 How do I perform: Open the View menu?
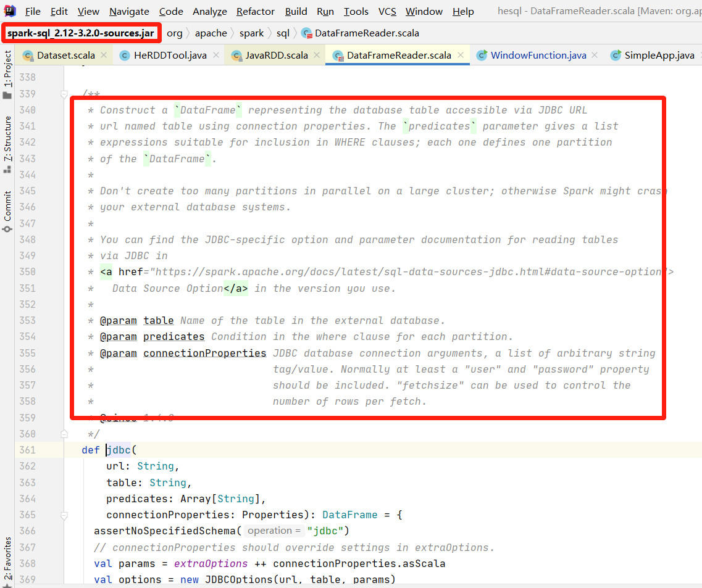[x=88, y=12]
